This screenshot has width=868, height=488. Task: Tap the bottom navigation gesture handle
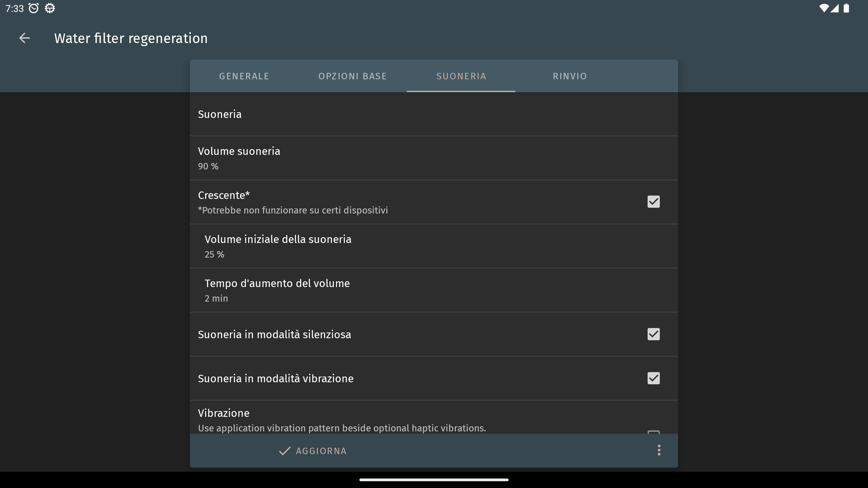point(434,480)
